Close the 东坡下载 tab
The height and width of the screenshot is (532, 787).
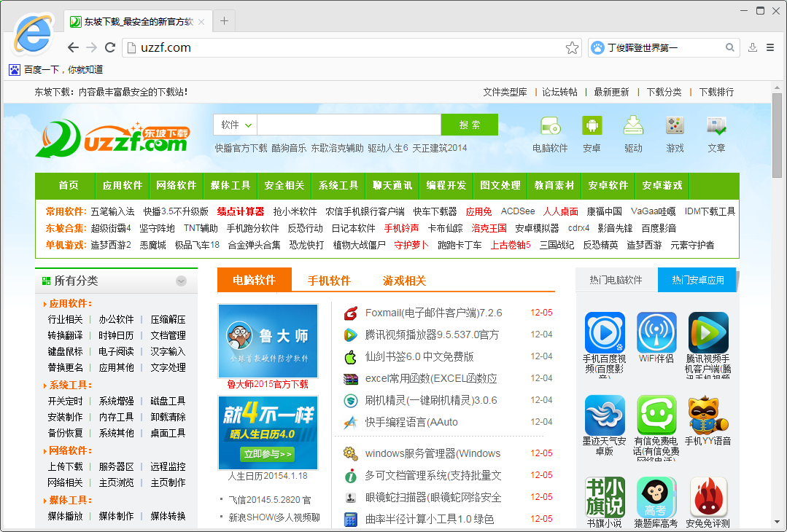point(201,22)
